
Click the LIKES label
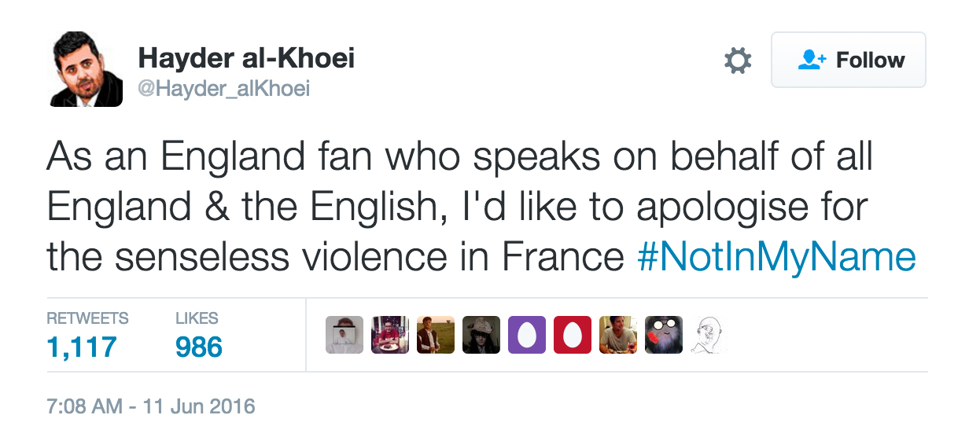(197, 318)
